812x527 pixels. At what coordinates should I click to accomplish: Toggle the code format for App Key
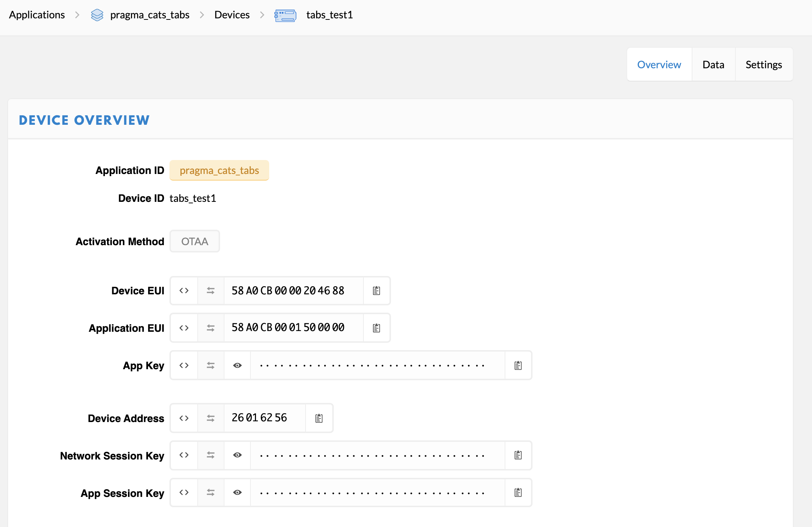click(184, 366)
